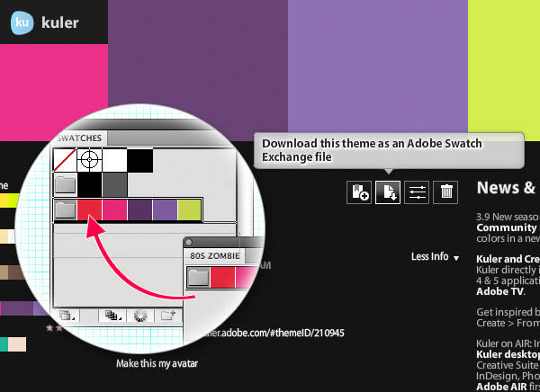
Task: Open the swatch libraries menu icon
Action: coord(66,316)
